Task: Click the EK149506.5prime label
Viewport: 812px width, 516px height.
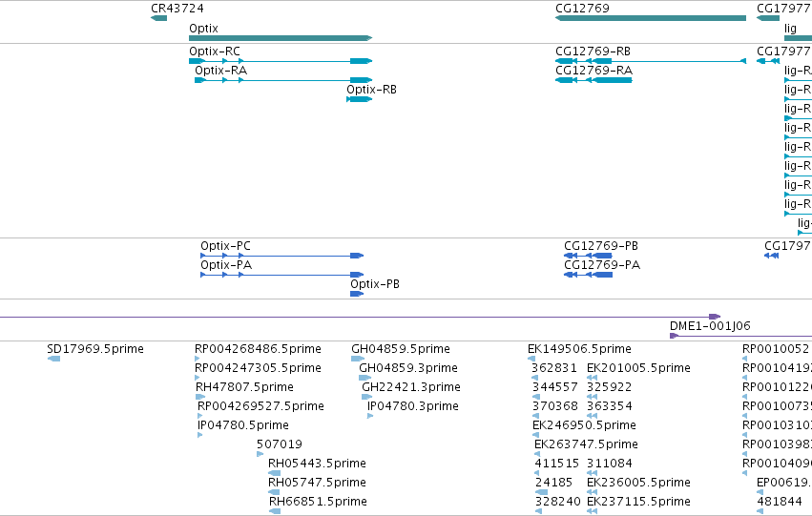Action: (579, 349)
